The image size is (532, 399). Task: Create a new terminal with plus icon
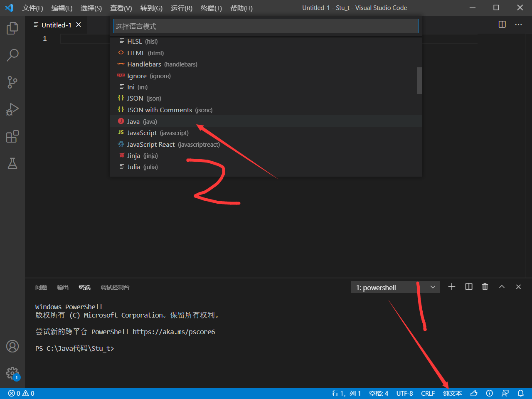coord(452,287)
